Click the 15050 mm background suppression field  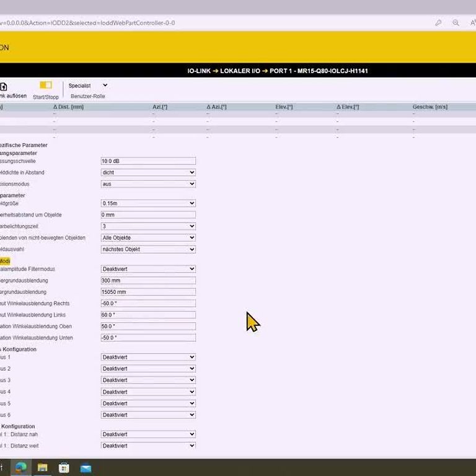(x=148, y=292)
